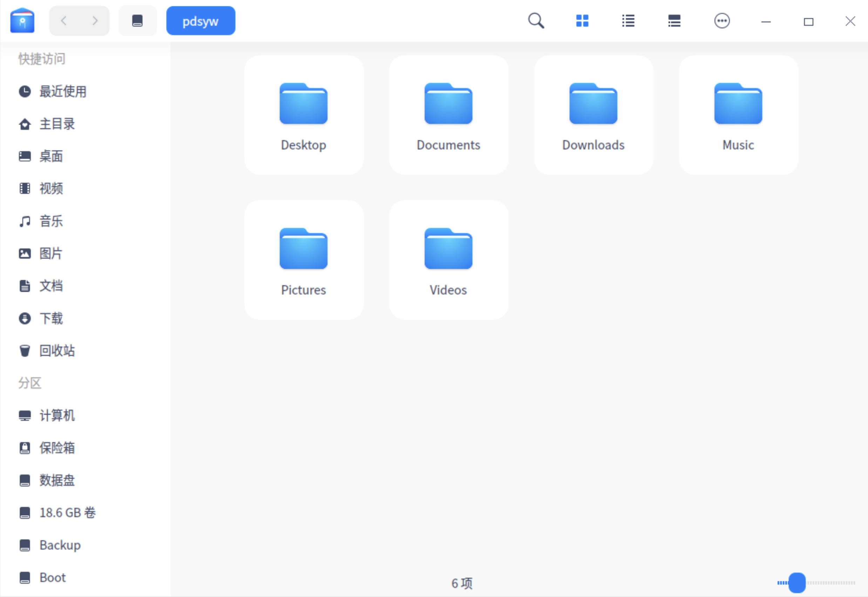This screenshot has height=597, width=868.
Task: Switch to list view
Action: pos(628,21)
